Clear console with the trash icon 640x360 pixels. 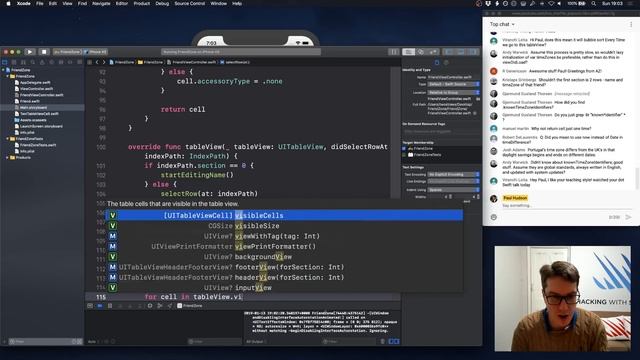382,341
